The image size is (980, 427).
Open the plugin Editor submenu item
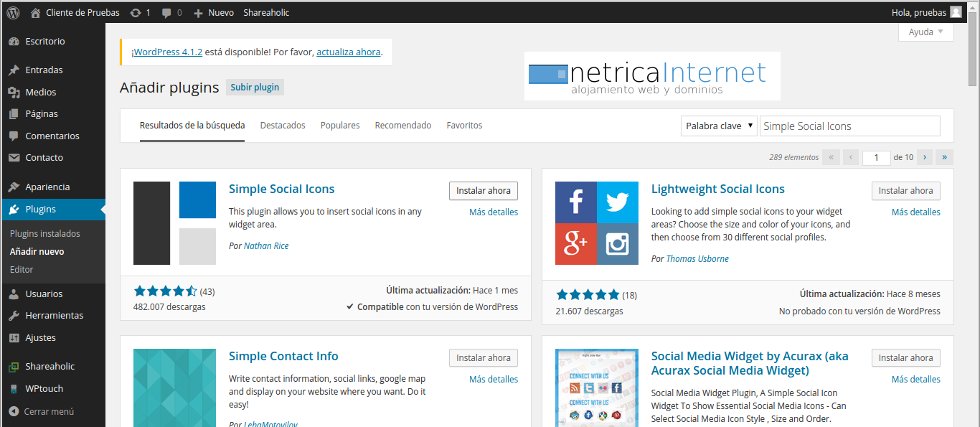22,270
